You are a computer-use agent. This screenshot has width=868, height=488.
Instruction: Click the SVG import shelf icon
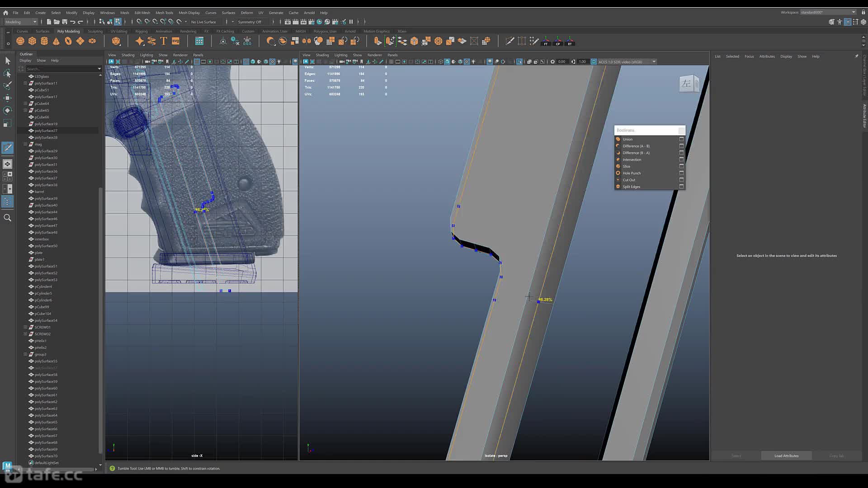176,41
